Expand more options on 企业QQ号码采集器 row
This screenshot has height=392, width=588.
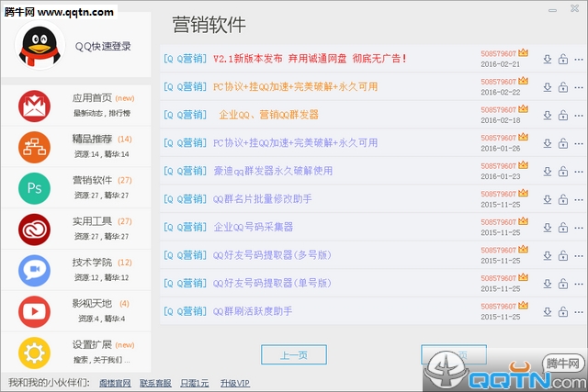coord(577,228)
